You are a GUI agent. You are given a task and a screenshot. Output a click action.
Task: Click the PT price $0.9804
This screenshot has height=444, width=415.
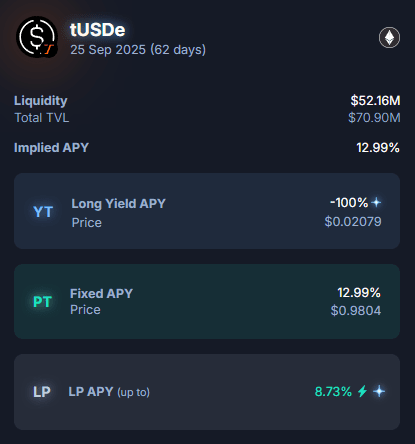coord(356,311)
